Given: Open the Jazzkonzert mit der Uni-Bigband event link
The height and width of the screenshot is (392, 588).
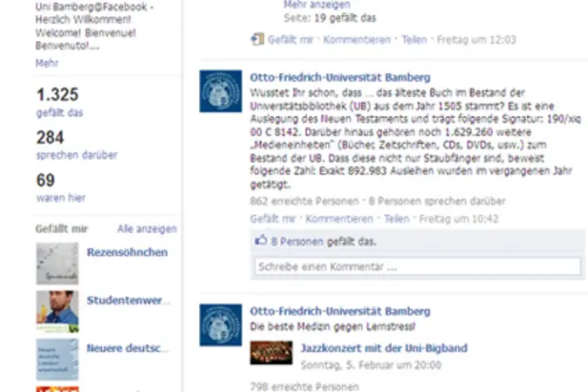Looking at the screenshot, I should (384, 347).
